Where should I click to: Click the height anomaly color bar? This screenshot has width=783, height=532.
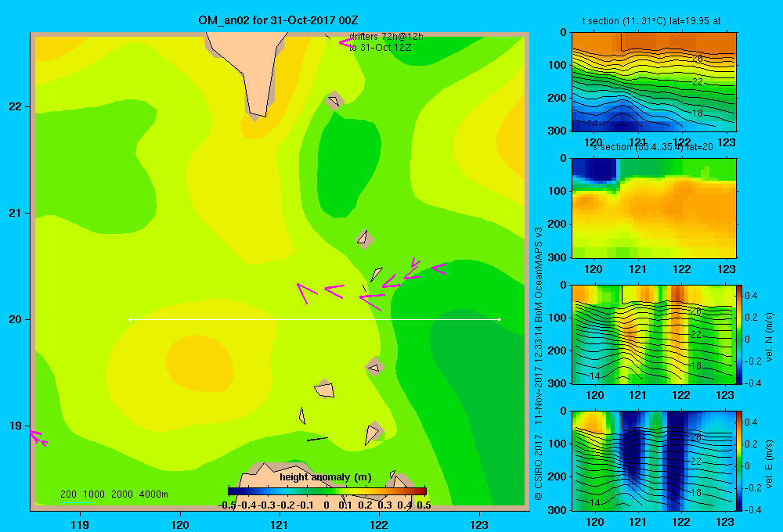click(327, 491)
